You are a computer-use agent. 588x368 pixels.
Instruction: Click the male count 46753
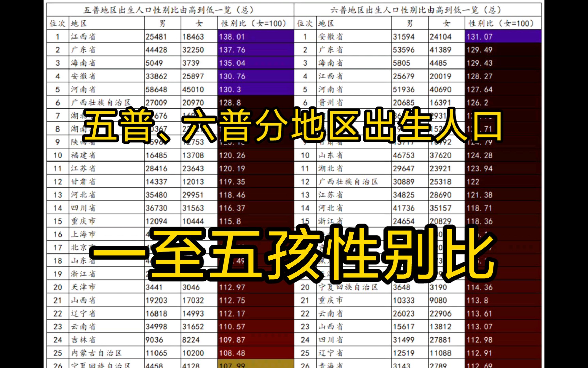point(404,155)
